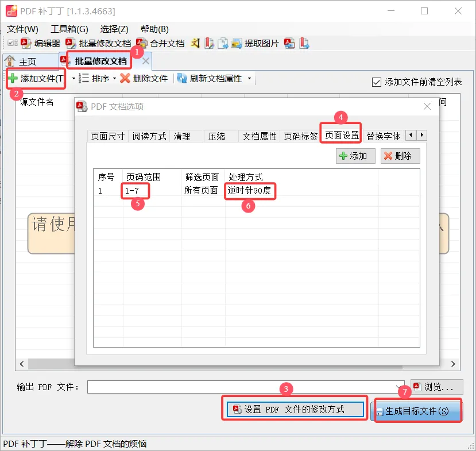
Task: Click 设置 PDF 文件的修改方式 button
Action: click(x=295, y=410)
